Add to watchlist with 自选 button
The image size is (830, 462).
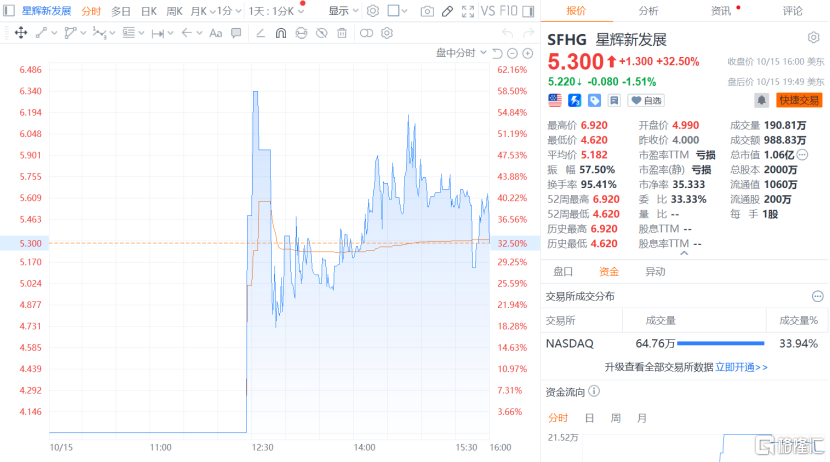pos(646,100)
